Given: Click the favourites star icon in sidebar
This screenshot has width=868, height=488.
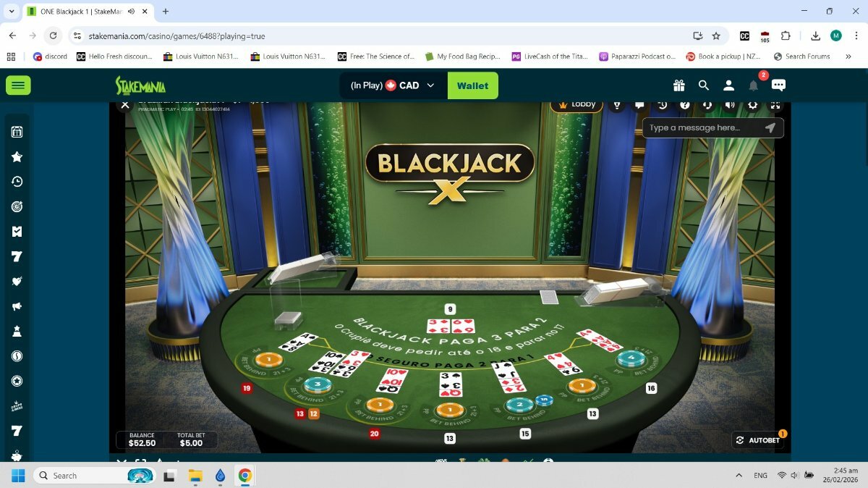Looking at the screenshot, I should (x=17, y=156).
